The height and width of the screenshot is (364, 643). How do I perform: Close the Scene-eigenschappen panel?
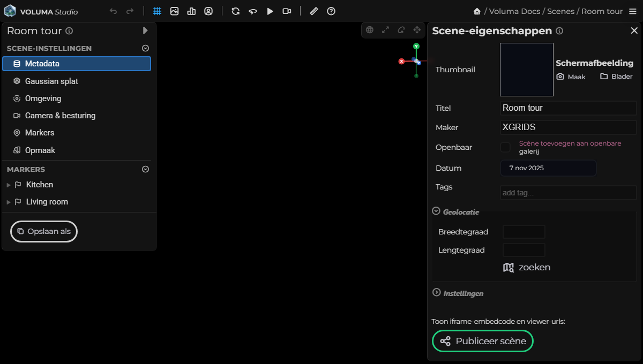pos(634,31)
